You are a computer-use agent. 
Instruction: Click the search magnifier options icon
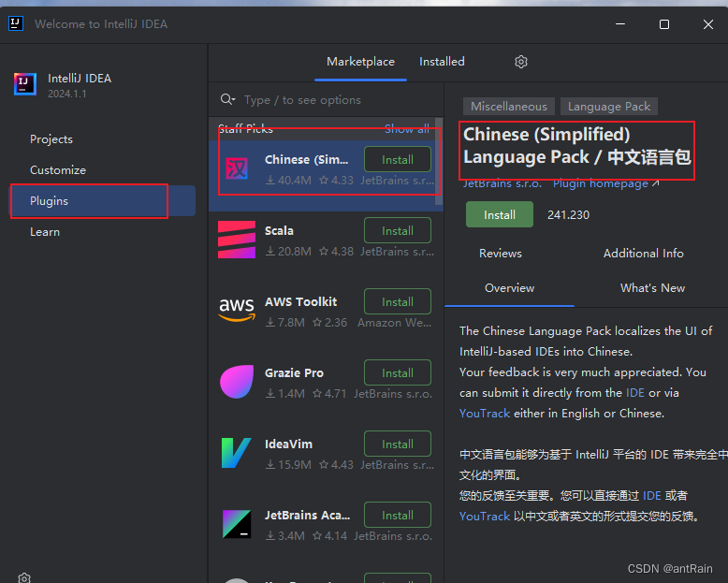pos(228,99)
